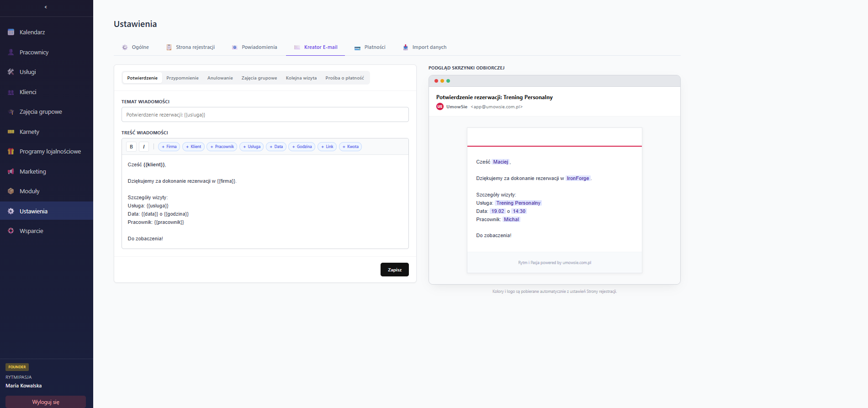Image resolution: width=868 pixels, height=408 pixels.
Task: Click the powered by umowsie.com.pl footer
Action: point(555,263)
